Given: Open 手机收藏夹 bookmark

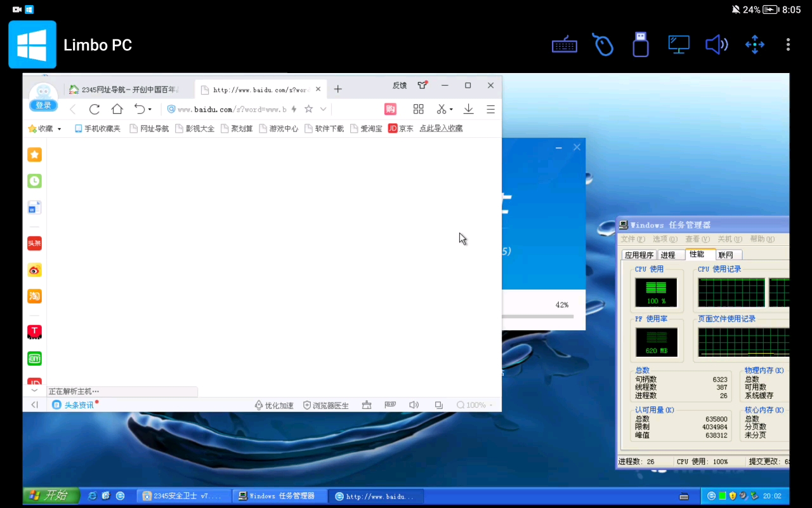Looking at the screenshot, I should [98, 129].
